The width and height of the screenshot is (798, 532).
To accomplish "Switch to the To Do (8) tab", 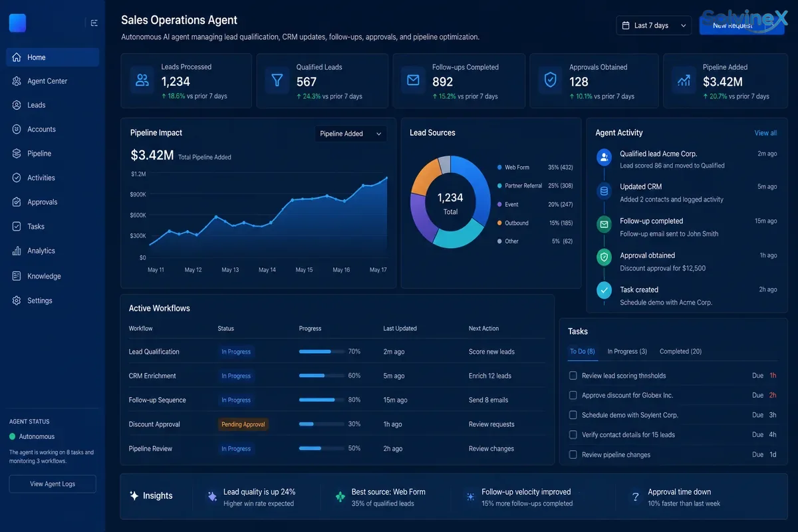I will 582,351.
